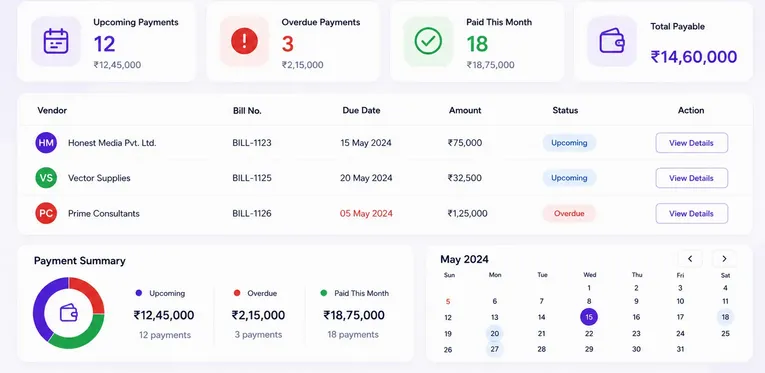Click the Action column header

click(x=691, y=110)
